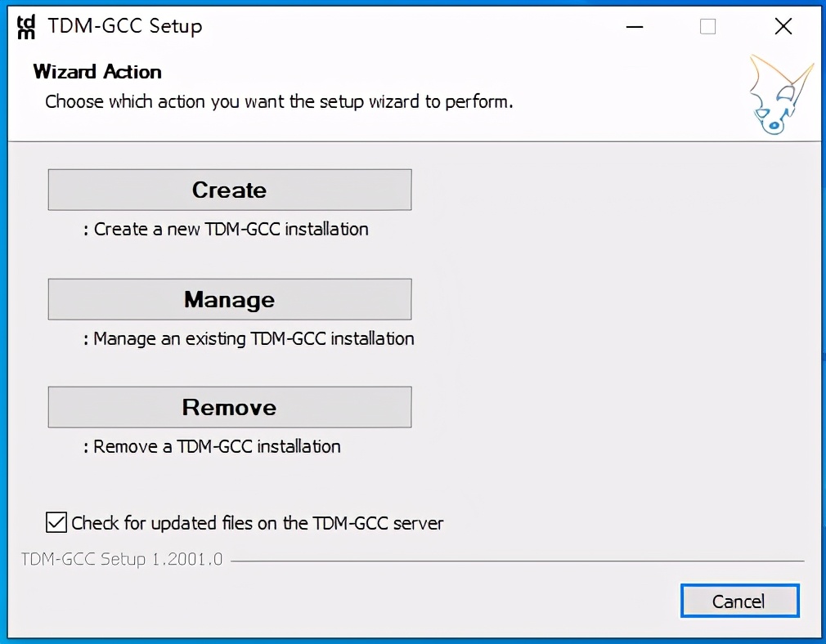
Task: Click the blank grey area right of the Manage button
Action: pos(613,299)
